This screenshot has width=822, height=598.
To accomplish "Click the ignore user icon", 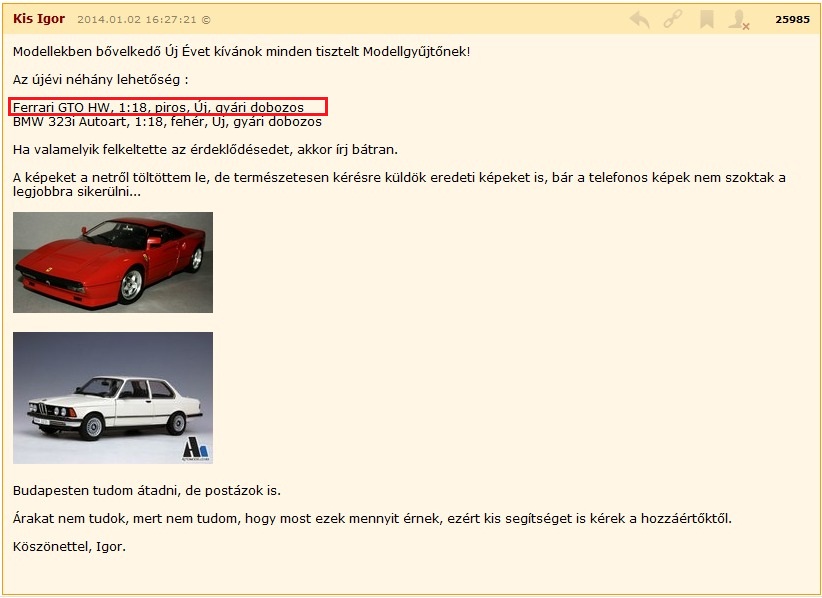I will pyautogui.click(x=739, y=19).
